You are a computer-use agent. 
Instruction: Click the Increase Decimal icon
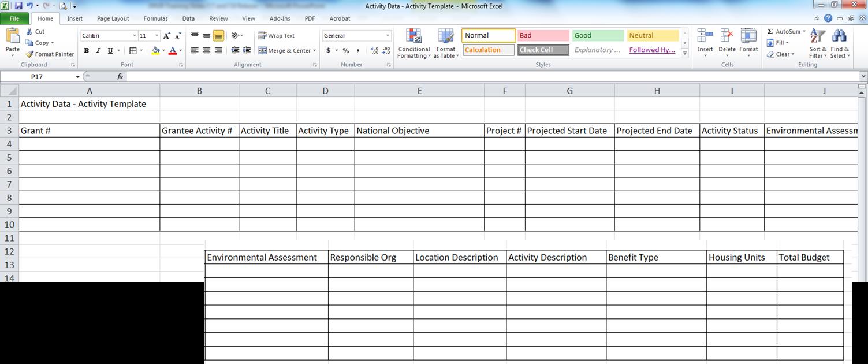tap(373, 50)
